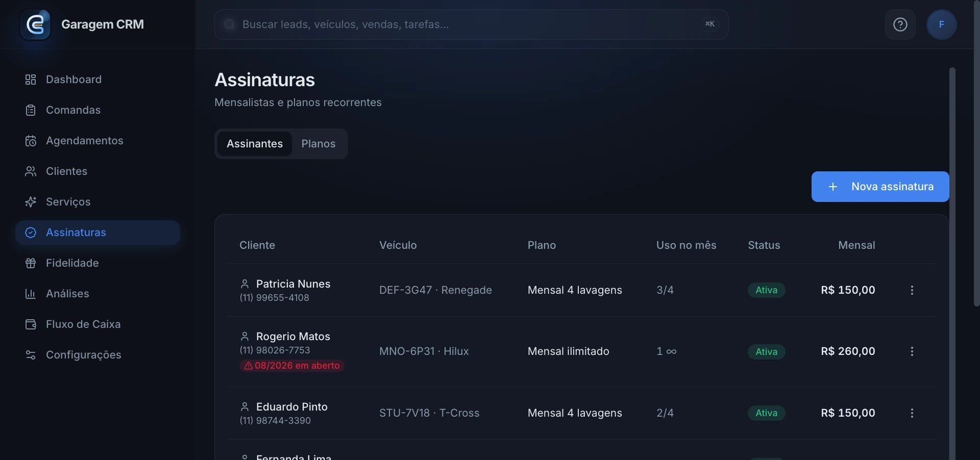This screenshot has height=460, width=980.
Task: Click the Análises bar chart icon
Action: click(31, 294)
